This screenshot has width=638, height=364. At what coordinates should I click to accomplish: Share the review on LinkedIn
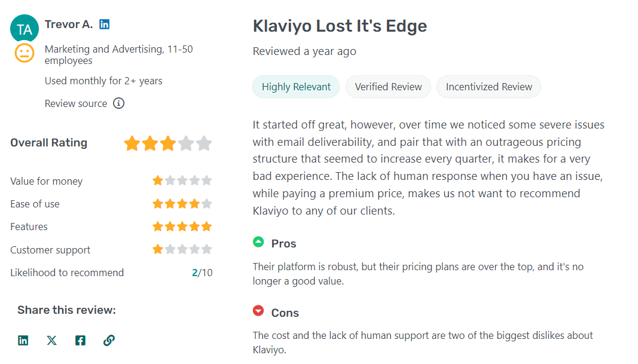point(23,340)
